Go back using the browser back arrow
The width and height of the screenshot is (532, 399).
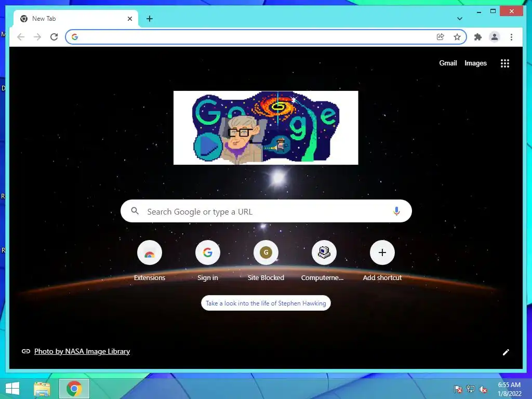(x=21, y=37)
